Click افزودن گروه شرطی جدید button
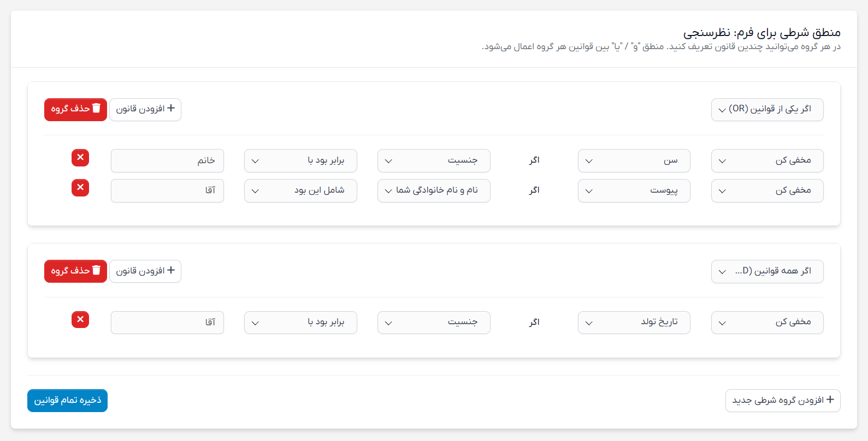868x441 pixels. point(782,401)
